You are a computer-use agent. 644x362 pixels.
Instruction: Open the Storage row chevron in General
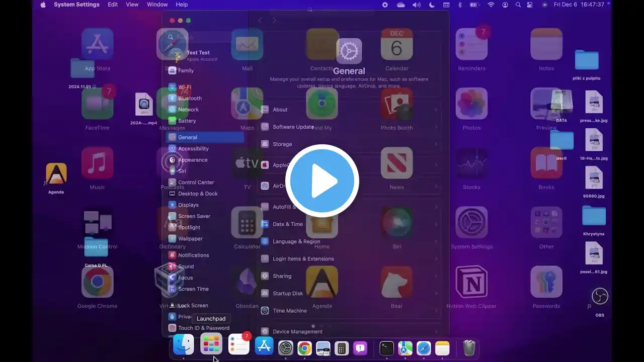click(x=436, y=144)
